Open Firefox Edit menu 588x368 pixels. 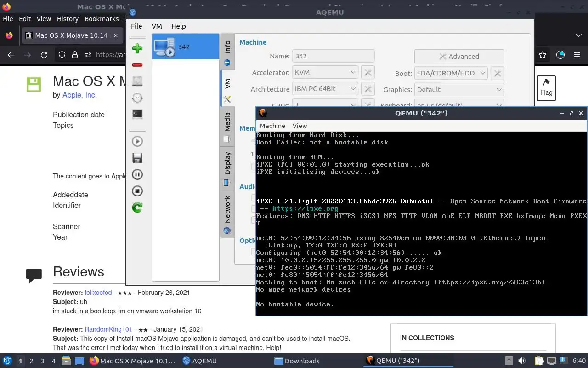(x=25, y=19)
